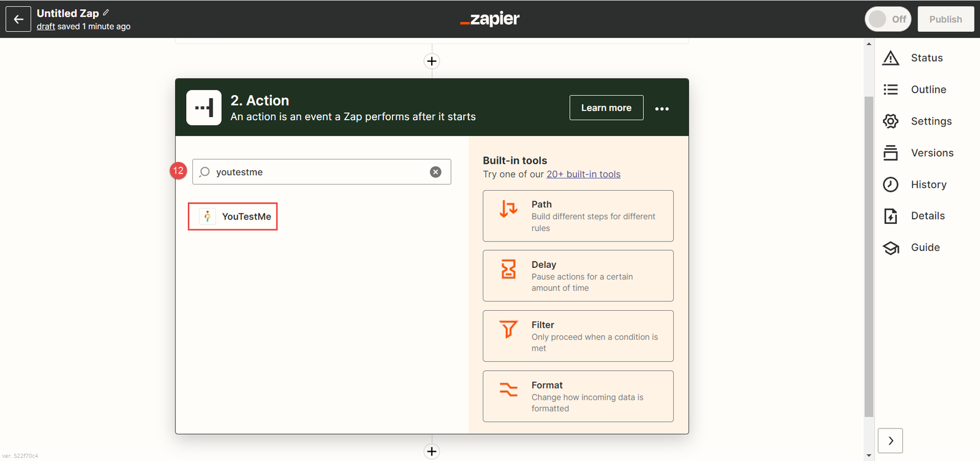Click the back arrow button
Screen dimensions: 980x461
point(18,19)
